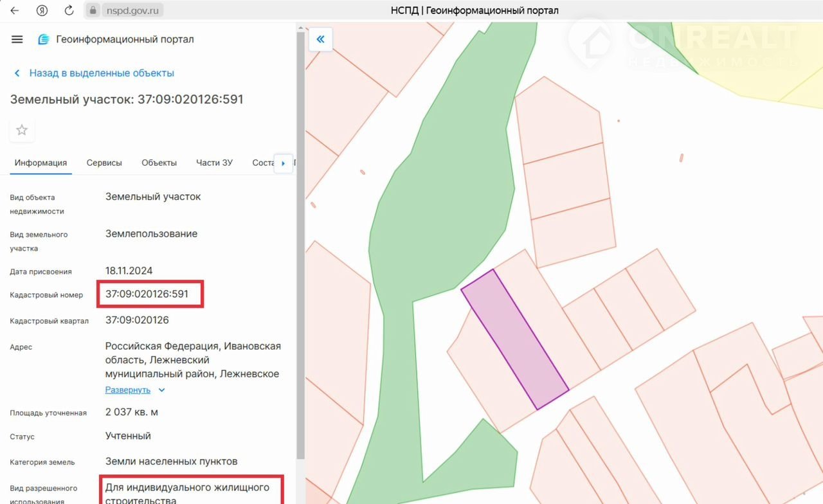Go back via Назад в выделенные объекты
Image resolution: width=823 pixels, height=504 pixels.
pyautogui.click(x=101, y=73)
